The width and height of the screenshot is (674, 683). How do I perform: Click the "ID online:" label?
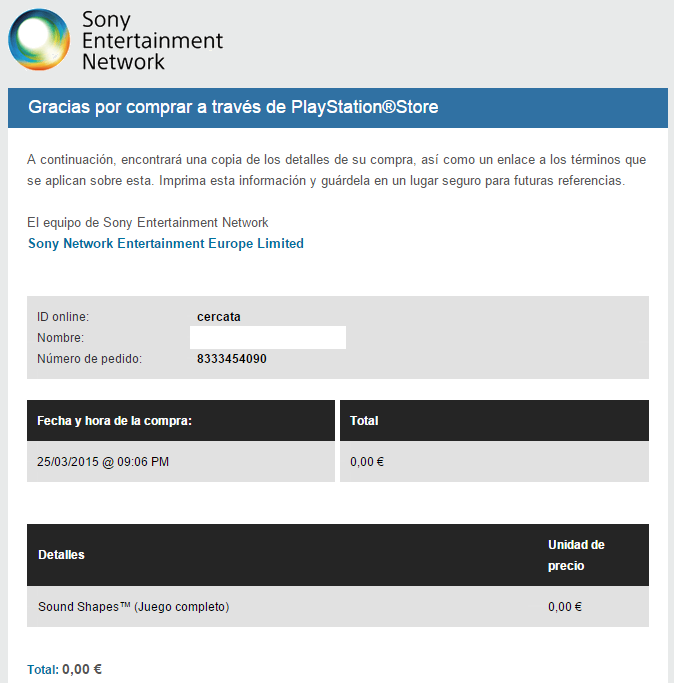pos(63,317)
